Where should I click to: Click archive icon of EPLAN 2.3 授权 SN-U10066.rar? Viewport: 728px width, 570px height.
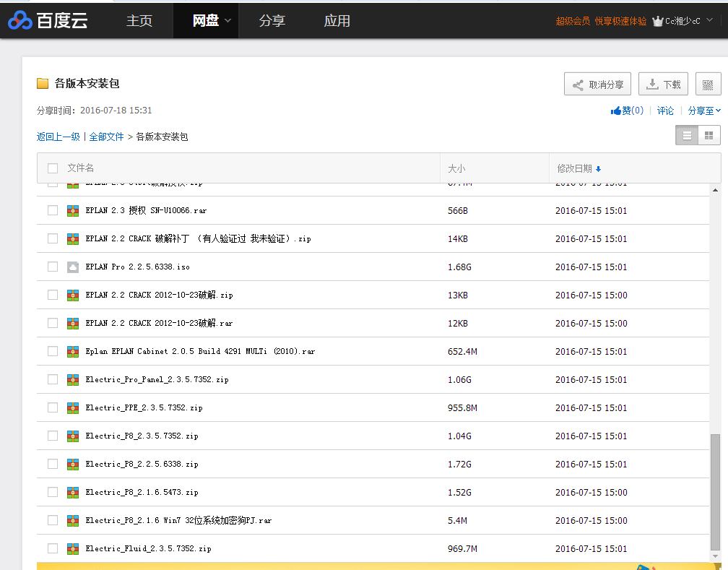tap(73, 211)
